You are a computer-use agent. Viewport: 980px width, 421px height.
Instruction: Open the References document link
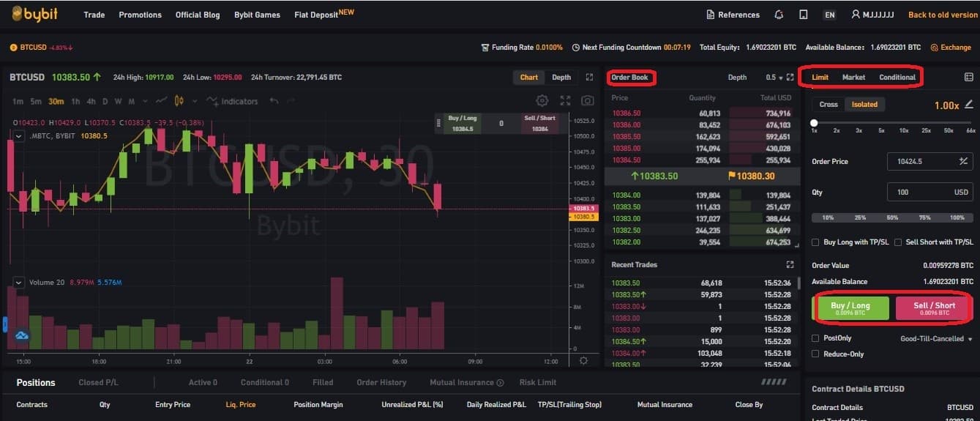pyautogui.click(x=733, y=15)
